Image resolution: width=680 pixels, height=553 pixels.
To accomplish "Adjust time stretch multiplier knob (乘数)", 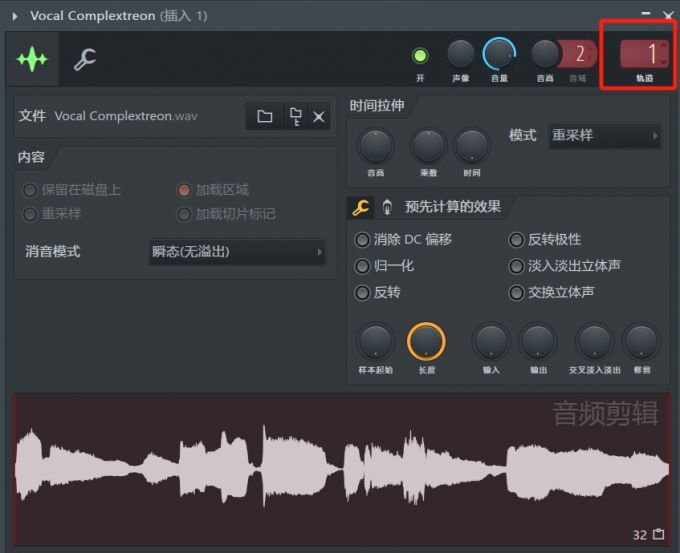I will 428,146.
